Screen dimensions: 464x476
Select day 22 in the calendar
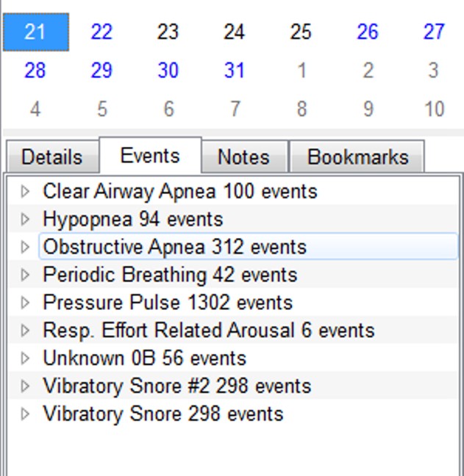[x=101, y=32]
